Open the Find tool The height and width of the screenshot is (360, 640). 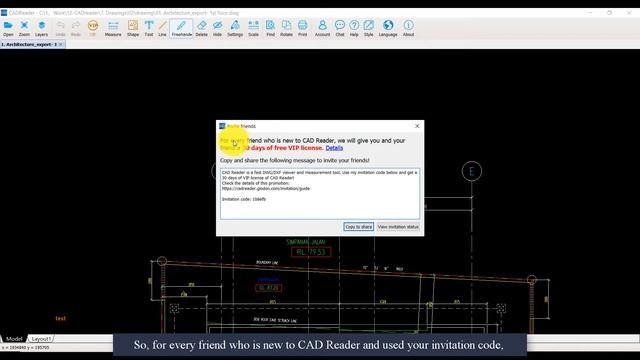point(270,29)
